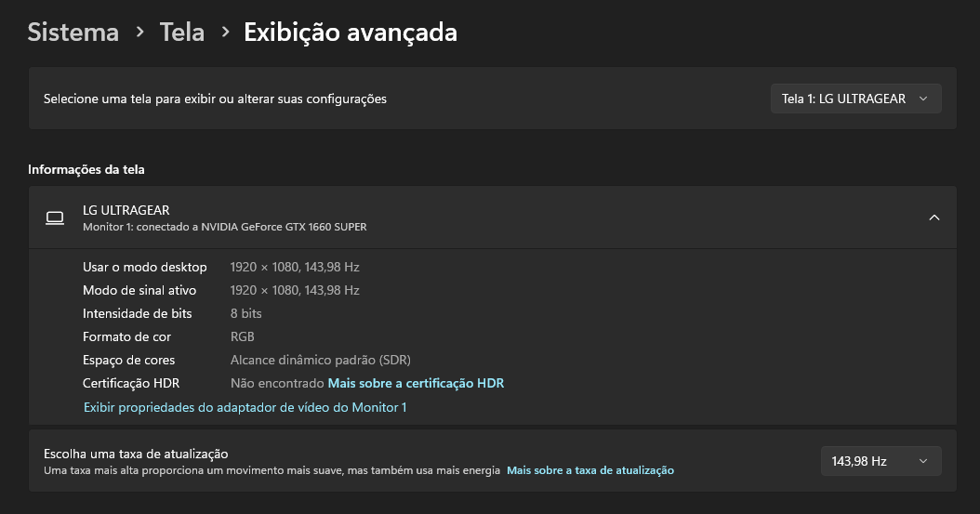Click the chevron between Tela and Exibição avançada
The image size is (980, 514).
point(226,32)
